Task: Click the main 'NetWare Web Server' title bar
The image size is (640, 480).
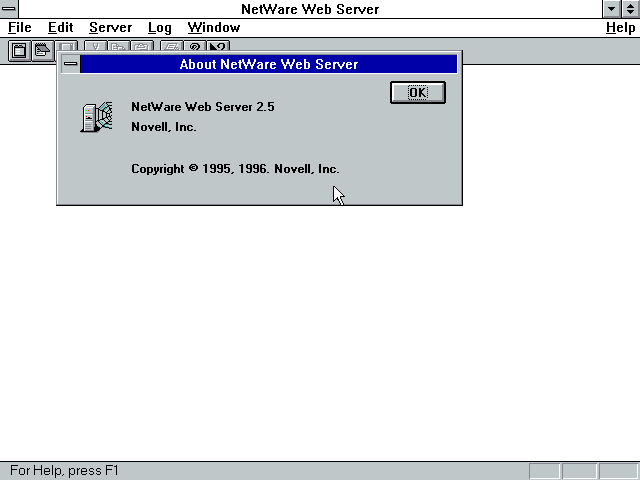Action: (310, 9)
